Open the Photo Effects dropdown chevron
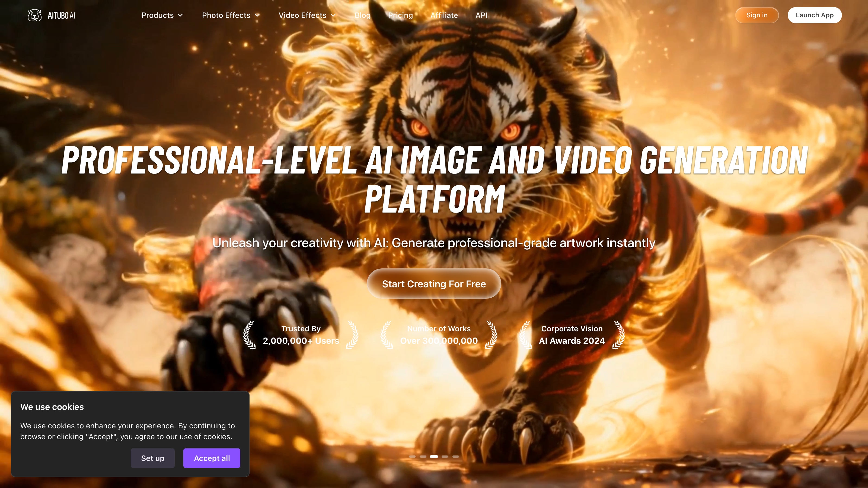Image resolution: width=868 pixels, height=488 pixels. click(257, 15)
